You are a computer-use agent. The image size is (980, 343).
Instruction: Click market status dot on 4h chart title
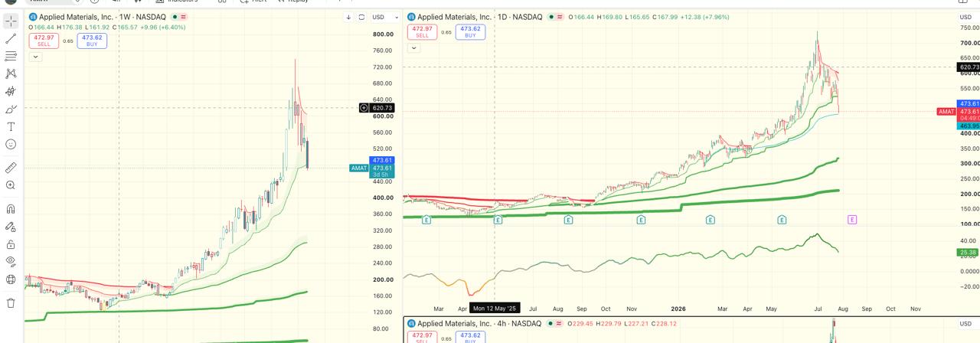[551, 323]
